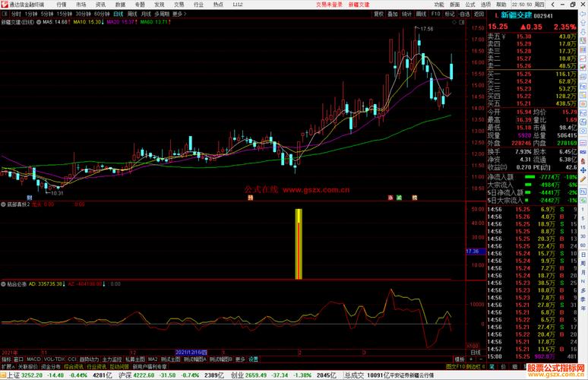The width and height of the screenshot is (588, 380).
Task: Open the 数据 menu
Action: 120,5
